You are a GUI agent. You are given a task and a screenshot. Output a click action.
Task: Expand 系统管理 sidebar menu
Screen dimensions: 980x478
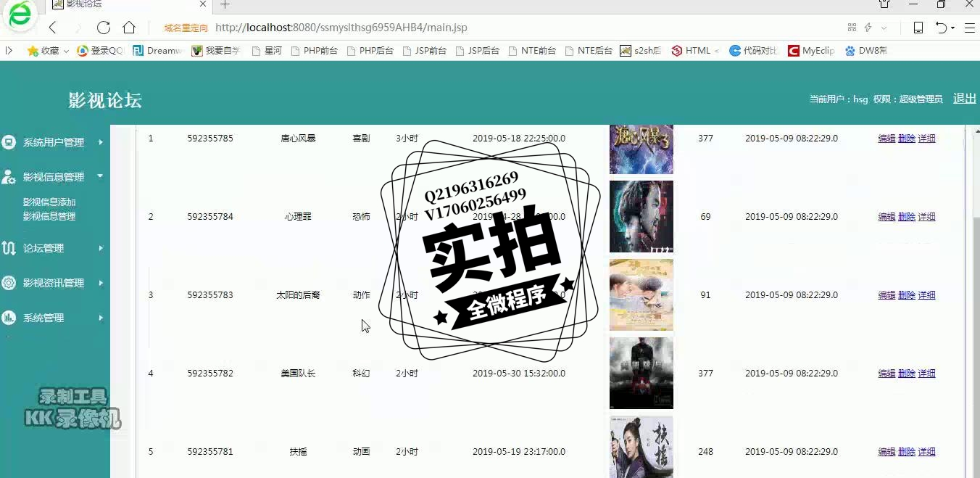pyautogui.click(x=52, y=318)
